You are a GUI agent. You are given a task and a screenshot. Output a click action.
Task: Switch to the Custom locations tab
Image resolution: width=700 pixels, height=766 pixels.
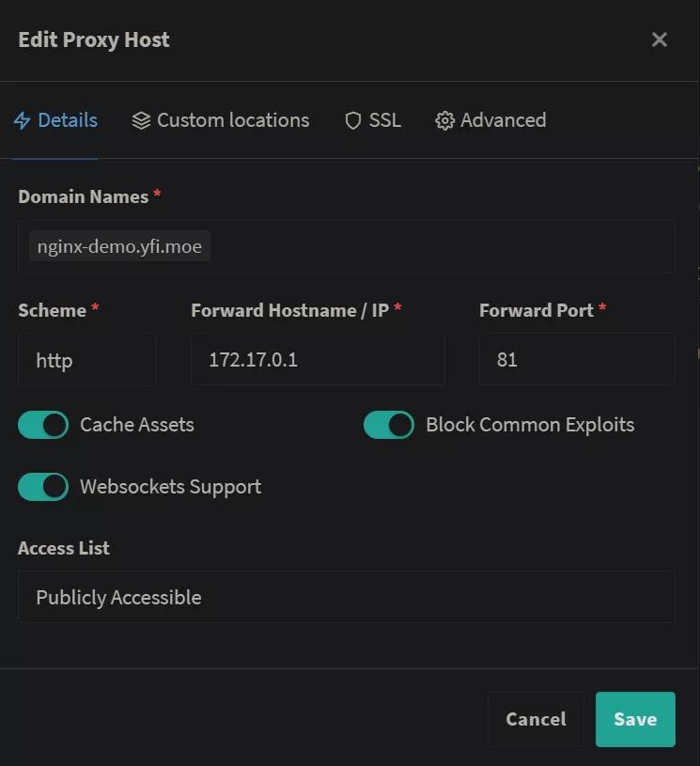pos(221,120)
